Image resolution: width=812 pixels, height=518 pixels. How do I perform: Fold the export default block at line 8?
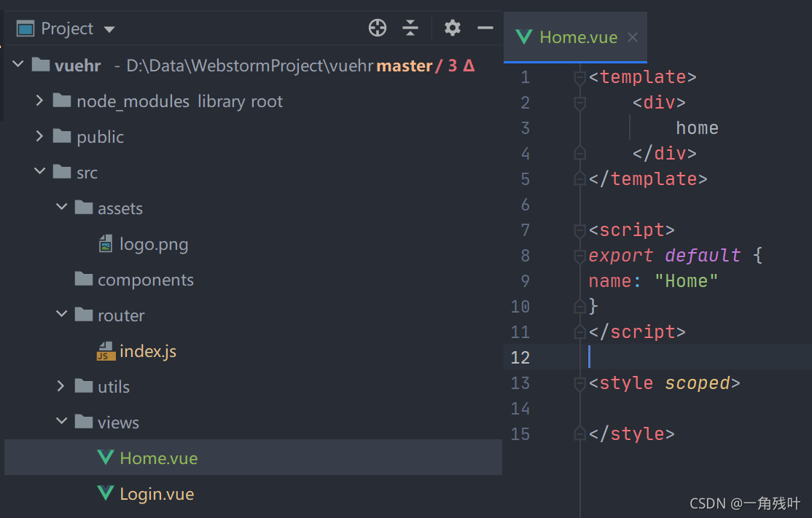pyautogui.click(x=579, y=256)
